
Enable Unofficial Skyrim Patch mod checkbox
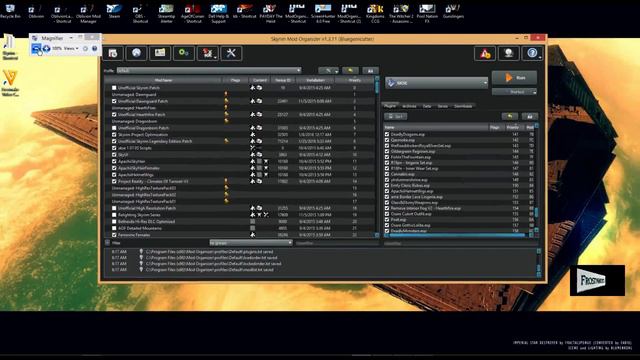pos(114,88)
